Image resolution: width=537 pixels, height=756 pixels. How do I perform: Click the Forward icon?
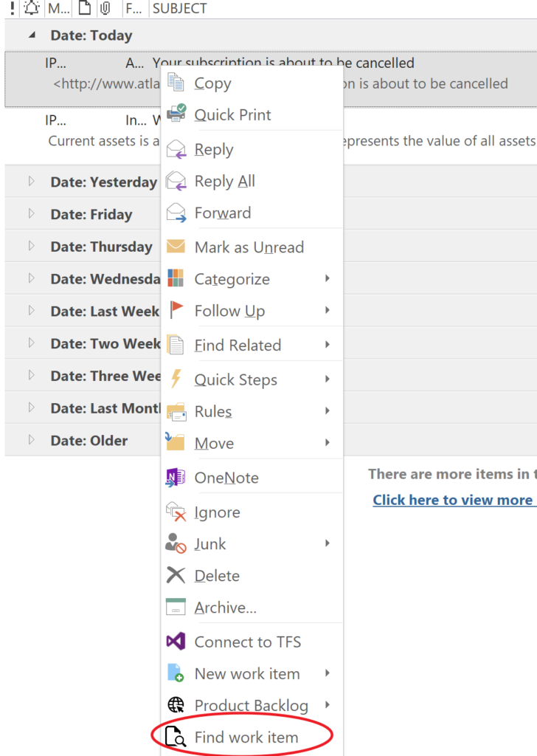click(x=177, y=213)
